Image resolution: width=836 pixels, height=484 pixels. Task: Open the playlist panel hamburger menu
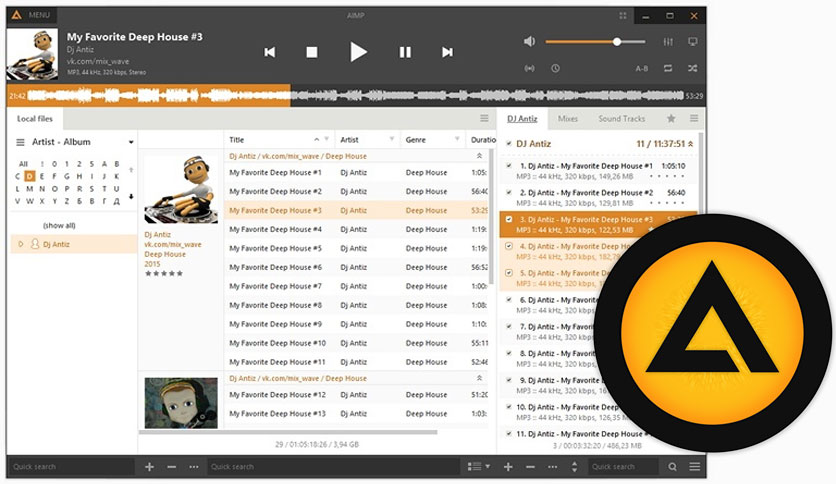pos(694,118)
